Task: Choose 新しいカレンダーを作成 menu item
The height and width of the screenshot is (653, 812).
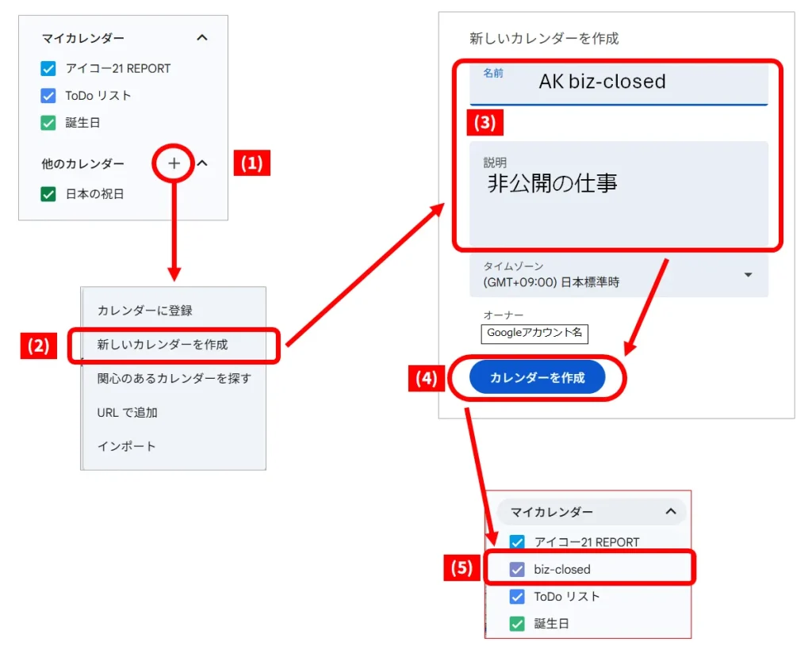Action: point(163,345)
